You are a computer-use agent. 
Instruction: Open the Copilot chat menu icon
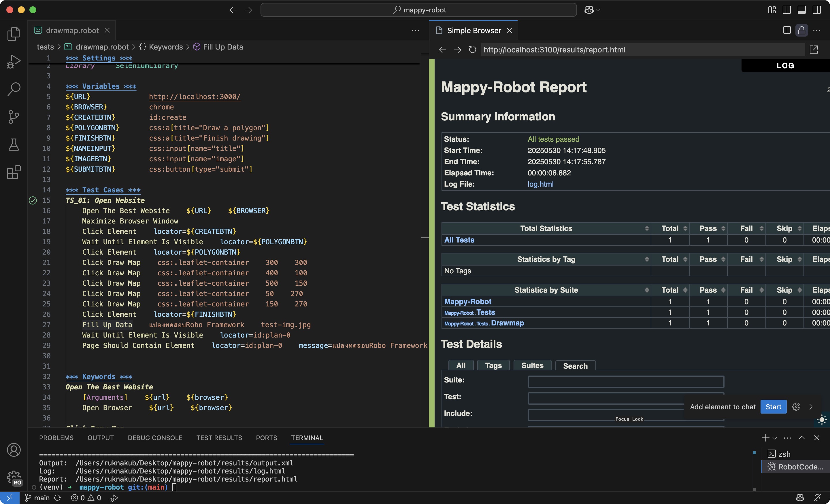click(592, 10)
